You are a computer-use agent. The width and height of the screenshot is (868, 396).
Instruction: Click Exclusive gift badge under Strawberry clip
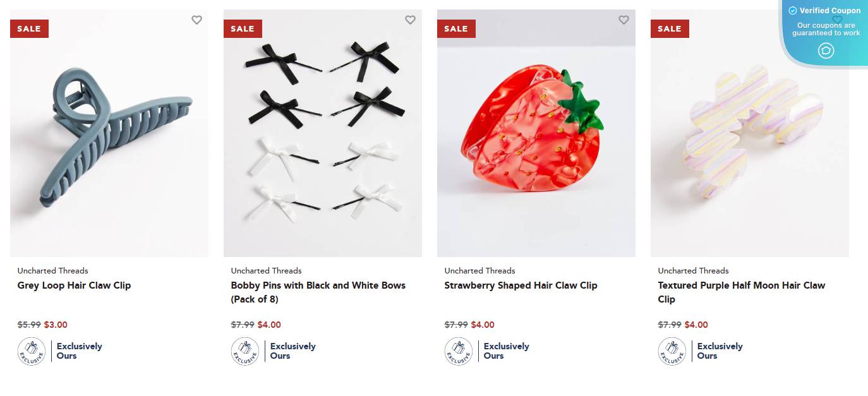tap(459, 351)
